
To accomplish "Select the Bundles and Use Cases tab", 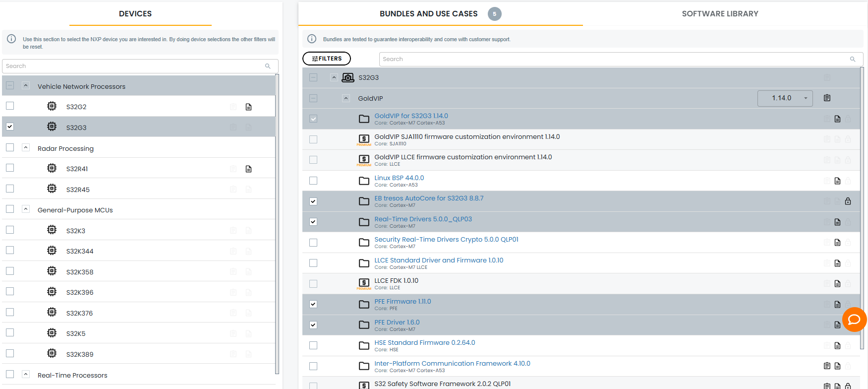I will (429, 14).
